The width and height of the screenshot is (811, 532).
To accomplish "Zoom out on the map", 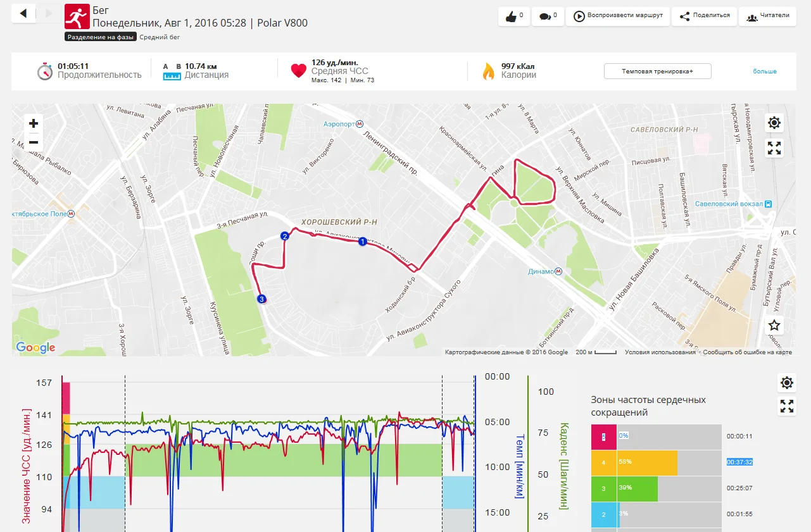I will tap(34, 142).
